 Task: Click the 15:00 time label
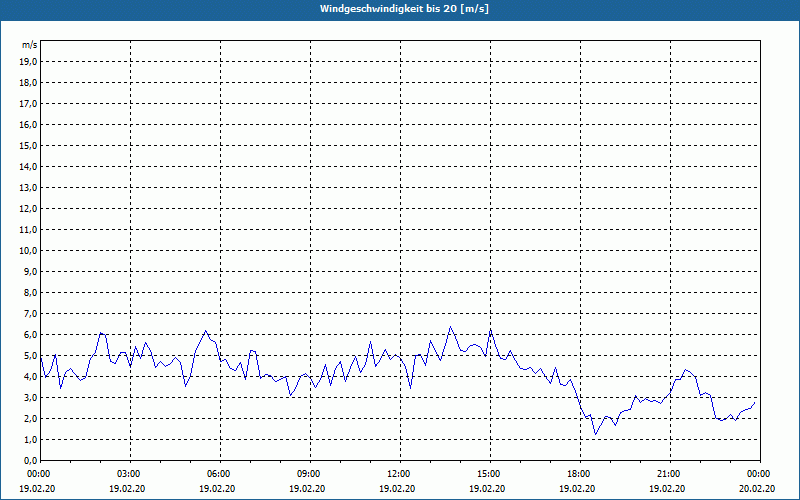click(x=490, y=474)
